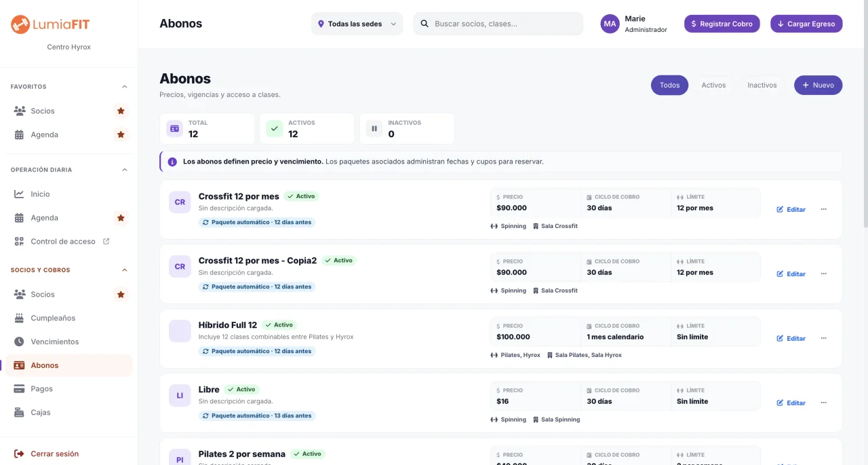Unfavorite Agenda using its star in Favoritos
868x465 pixels.
(121, 134)
